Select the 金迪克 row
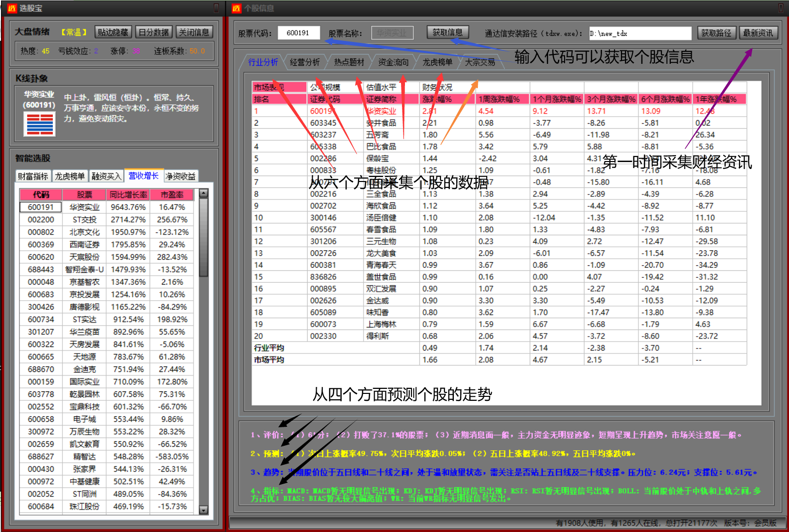This screenshot has height=532, width=789. [107, 369]
